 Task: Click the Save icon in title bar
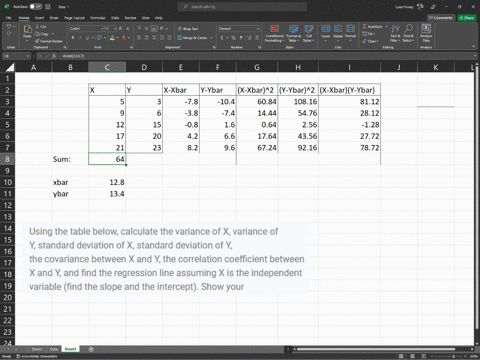(x=48, y=7)
